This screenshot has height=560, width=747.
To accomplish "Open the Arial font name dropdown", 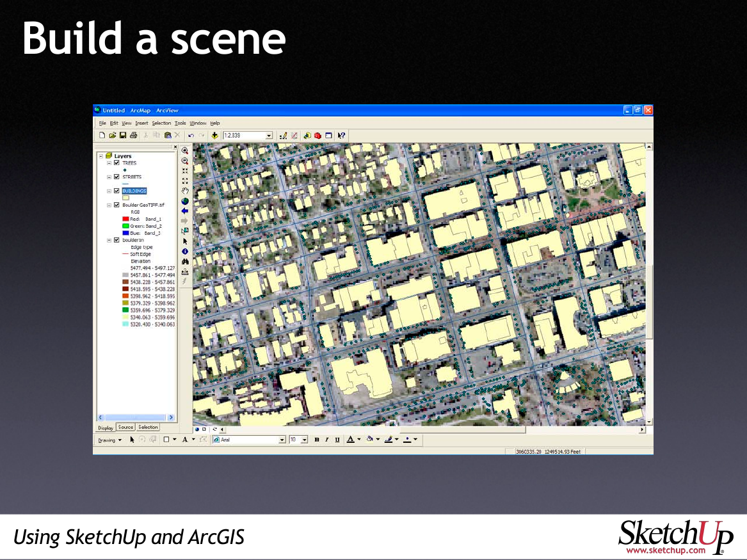I will click(x=282, y=440).
